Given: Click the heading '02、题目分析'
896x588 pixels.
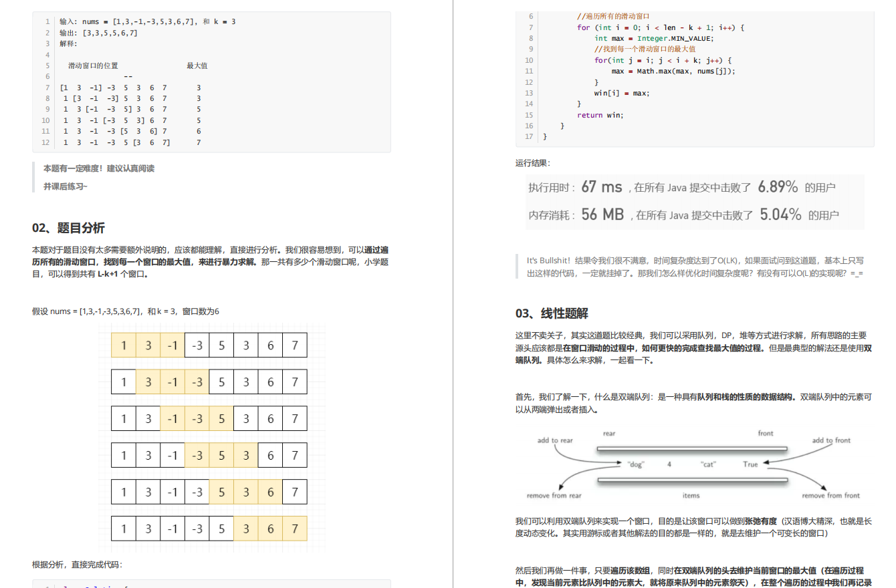Looking at the screenshot, I should (x=68, y=228).
